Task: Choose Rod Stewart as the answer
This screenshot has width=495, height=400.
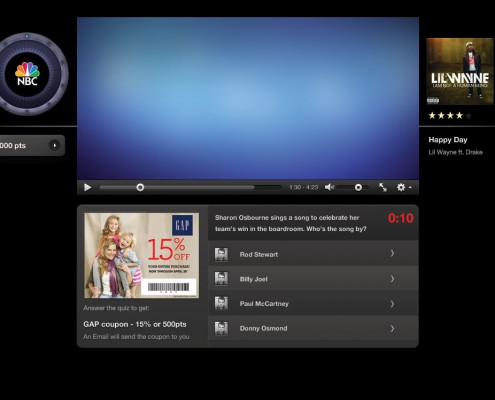Action: point(313,254)
